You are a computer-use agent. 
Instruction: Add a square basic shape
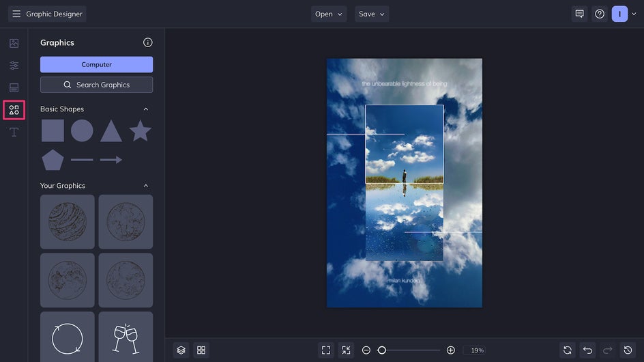(x=53, y=131)
